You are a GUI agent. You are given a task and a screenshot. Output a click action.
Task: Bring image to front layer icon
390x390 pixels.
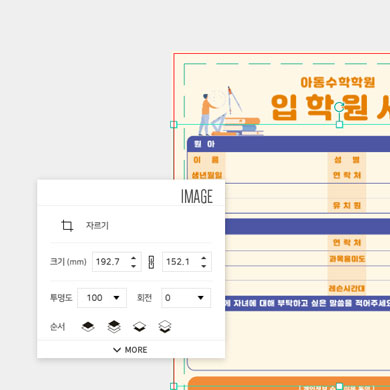[114, 327]
